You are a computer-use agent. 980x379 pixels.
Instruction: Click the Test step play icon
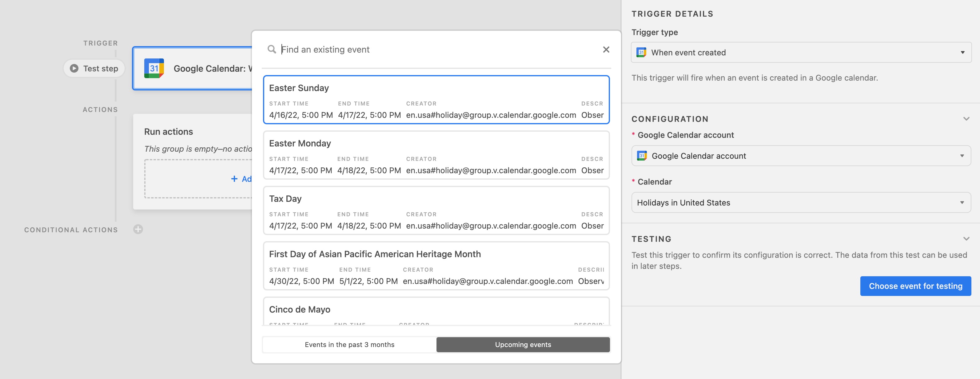74,69
